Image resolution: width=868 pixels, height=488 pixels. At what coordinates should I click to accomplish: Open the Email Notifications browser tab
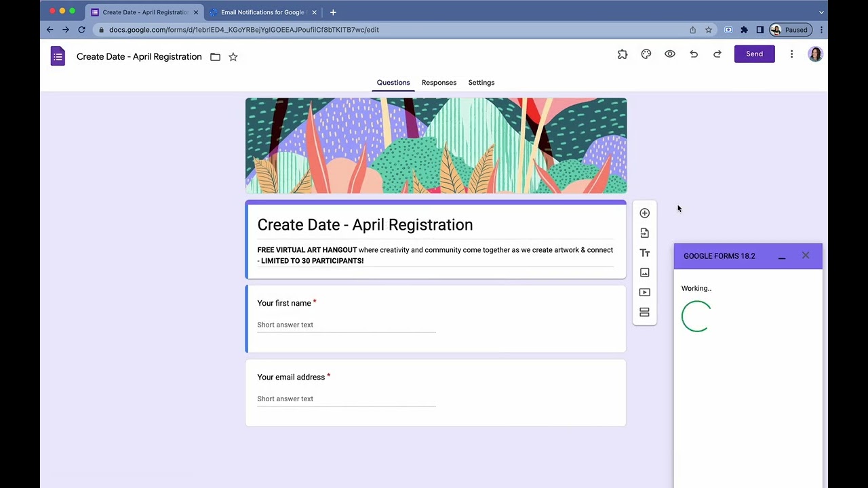click(x=264, y=12)
